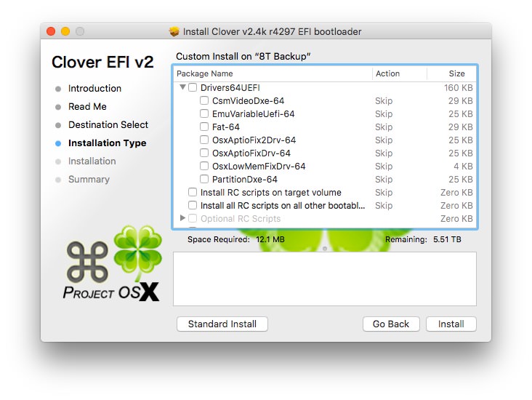Click the OsxAptioFixDrv-64 row label

[x=251, y=153]
